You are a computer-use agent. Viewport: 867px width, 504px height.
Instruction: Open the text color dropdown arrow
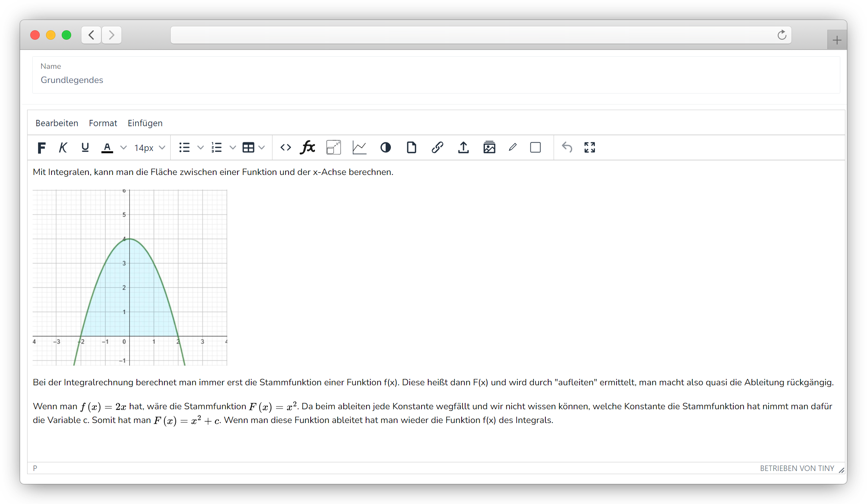[x=123, y=148]
